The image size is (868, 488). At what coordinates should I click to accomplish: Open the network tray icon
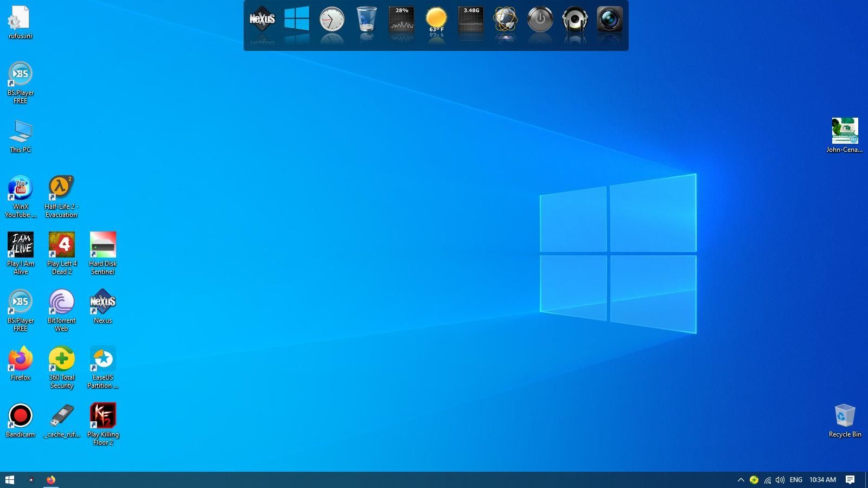[x=767, y=480]
